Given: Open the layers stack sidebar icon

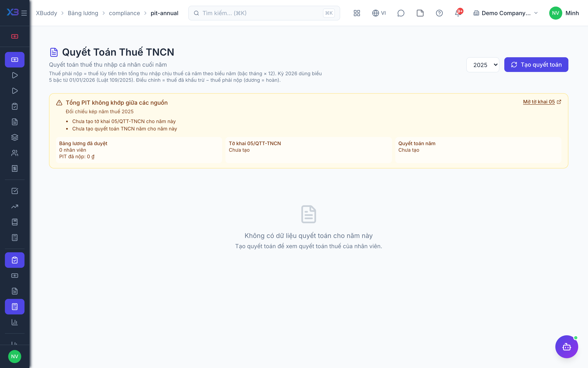Looking at the screenshot, I should [14, 137].
